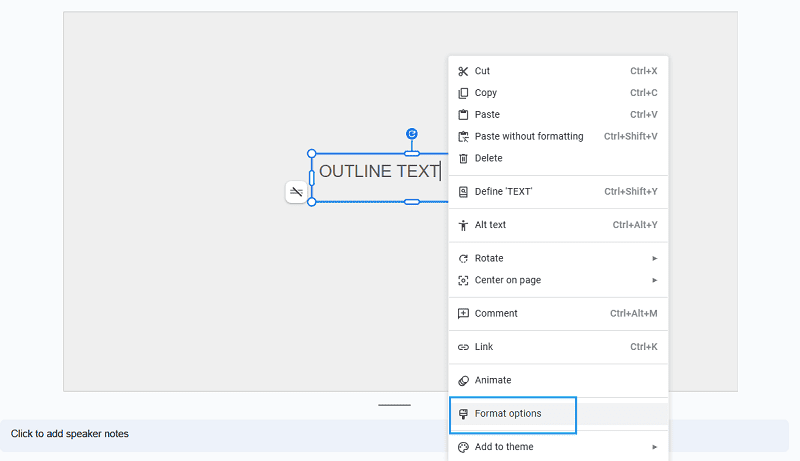This screenshot has height=461, width=800.
Task: Click the top-left corner handle of text box
Action: coord(312,153)
